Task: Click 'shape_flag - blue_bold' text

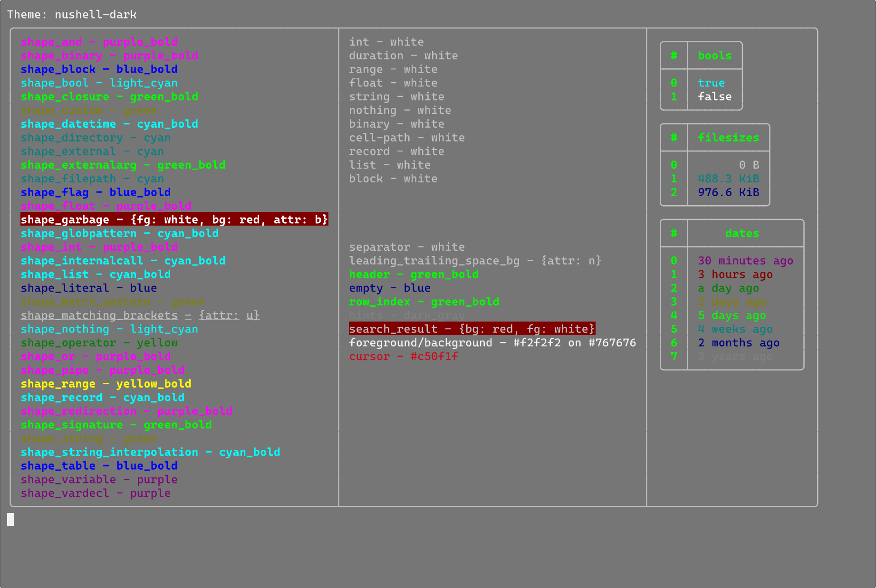Action: (x=96, y=192)
